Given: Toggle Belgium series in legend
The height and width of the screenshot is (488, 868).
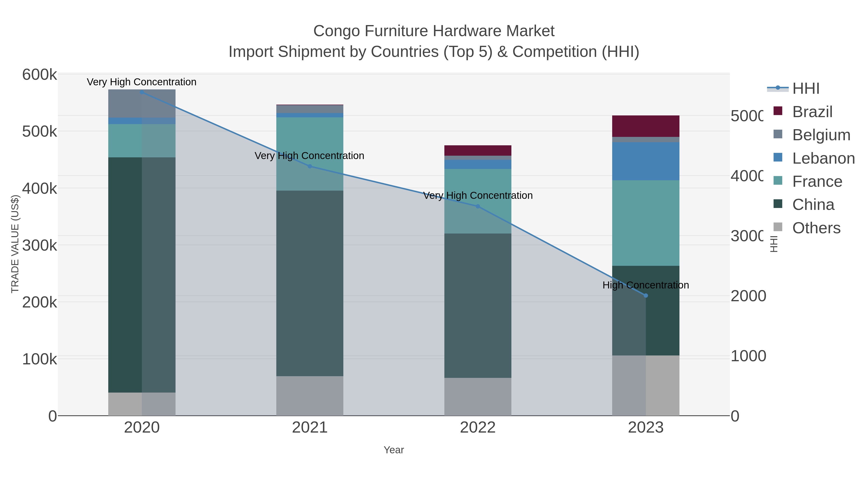Looking at the screenshot, I should coord(812,135).
